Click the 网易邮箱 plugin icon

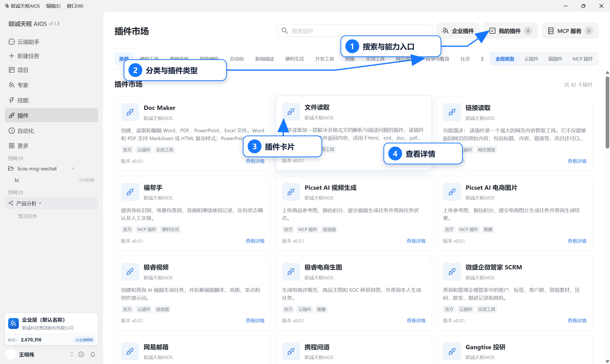point(130,351)
